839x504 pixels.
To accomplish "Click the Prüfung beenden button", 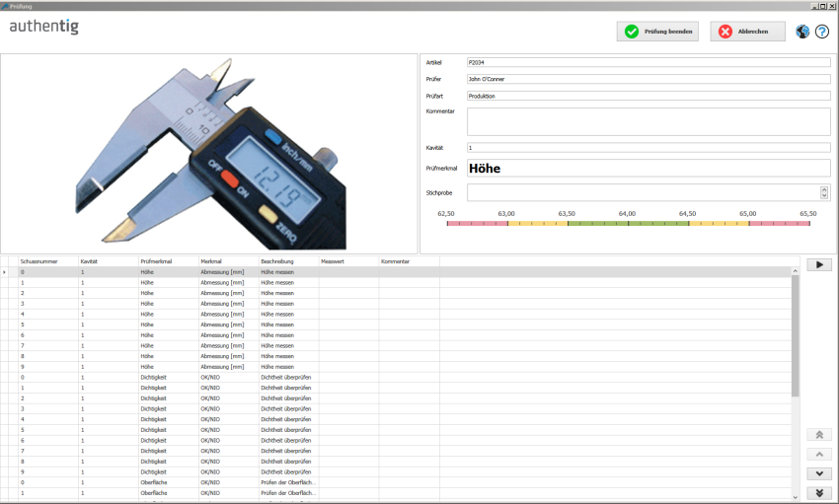I will click(x=657, y=32).
